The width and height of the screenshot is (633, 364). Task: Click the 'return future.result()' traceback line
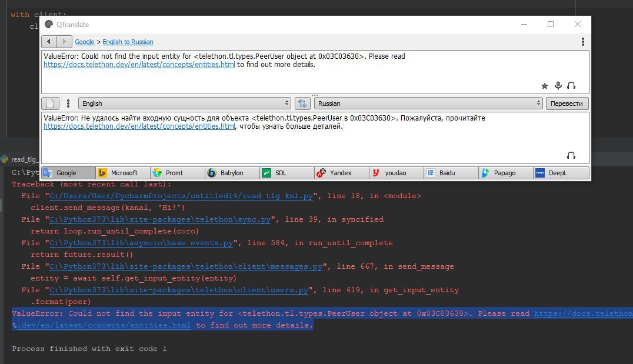[x=82, y=255]
